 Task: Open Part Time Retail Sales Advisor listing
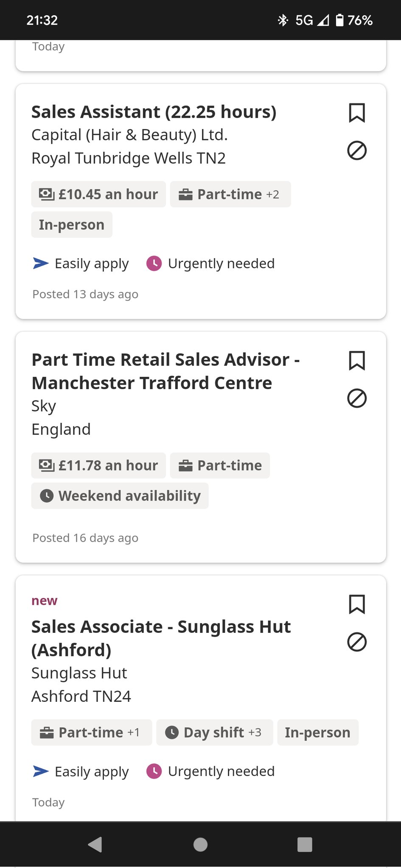[x=165, y=371]
